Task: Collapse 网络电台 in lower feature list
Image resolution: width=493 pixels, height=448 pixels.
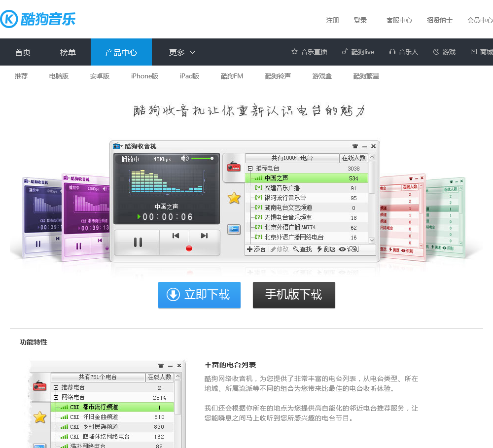Action: pyautogui.click(x=56, y=397)
